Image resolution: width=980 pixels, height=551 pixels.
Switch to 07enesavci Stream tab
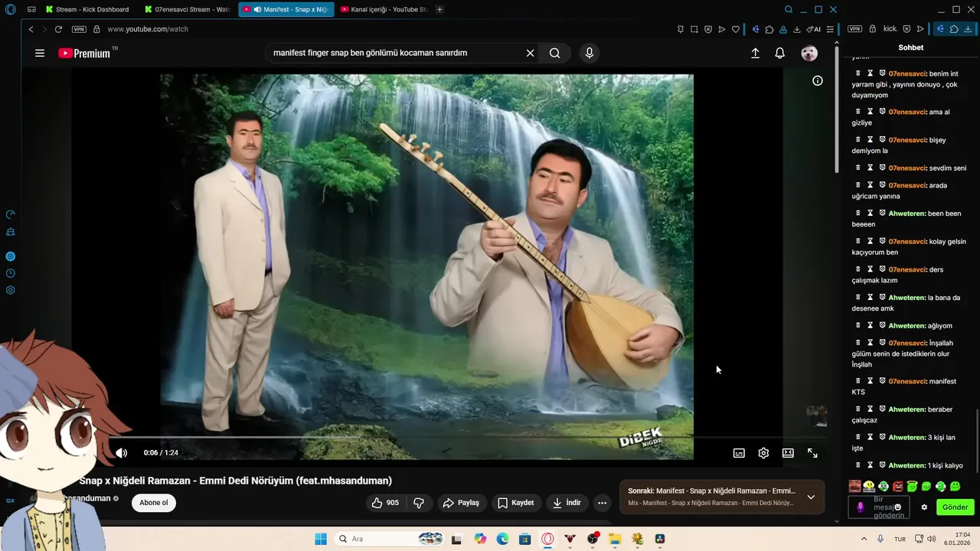click(x=188, y=9)
